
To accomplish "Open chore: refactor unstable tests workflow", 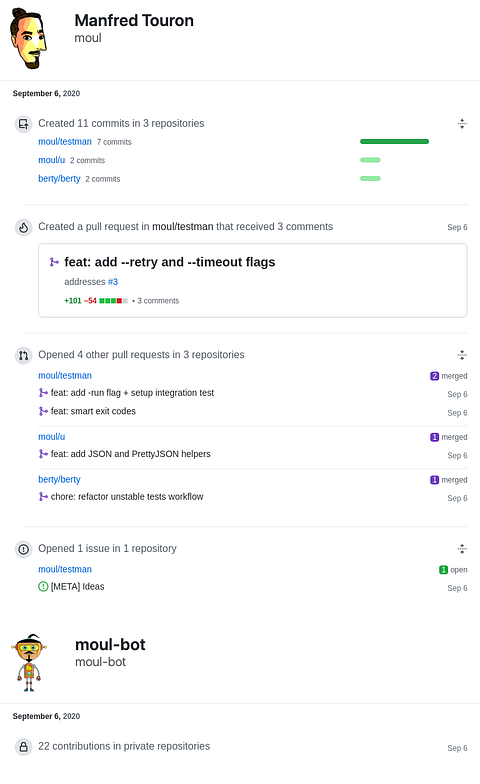I will click(x=127, y=496).
